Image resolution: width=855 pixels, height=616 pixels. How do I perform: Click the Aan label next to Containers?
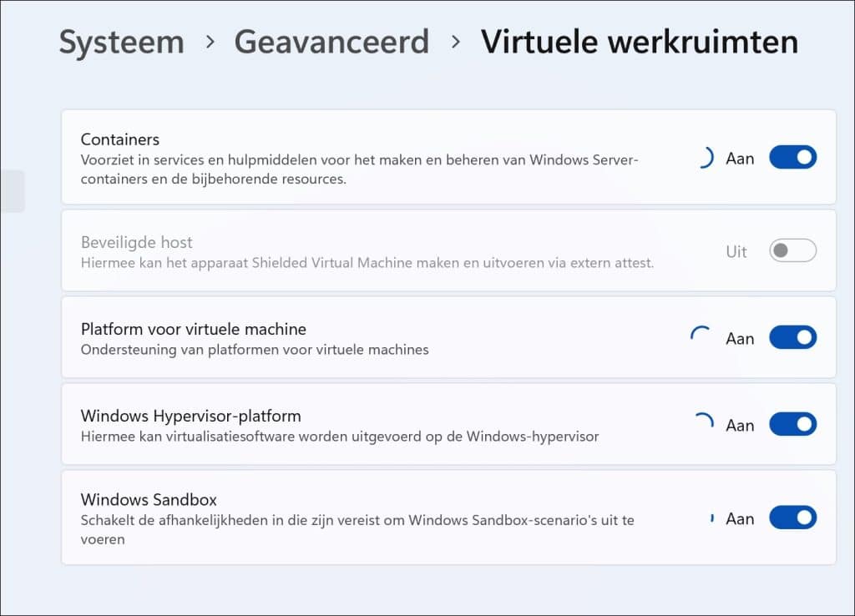pyautogui.click(x=740, y=157)
